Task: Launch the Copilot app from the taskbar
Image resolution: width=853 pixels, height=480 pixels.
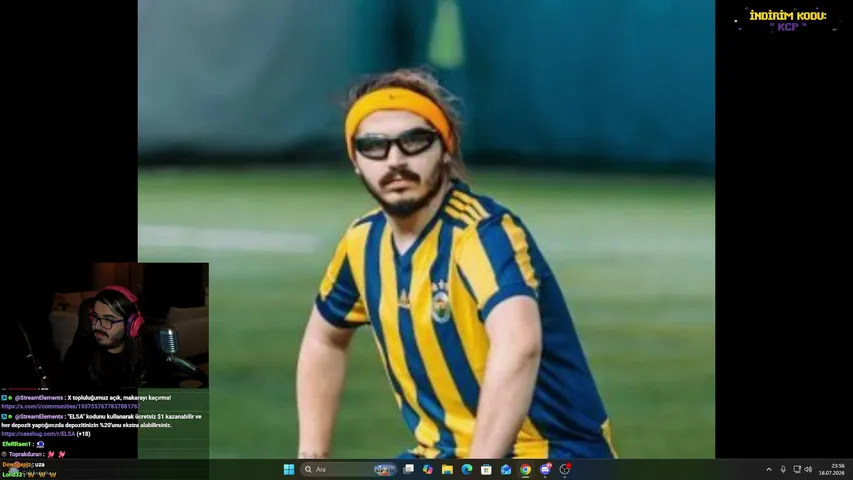Action: coord(428,469)
